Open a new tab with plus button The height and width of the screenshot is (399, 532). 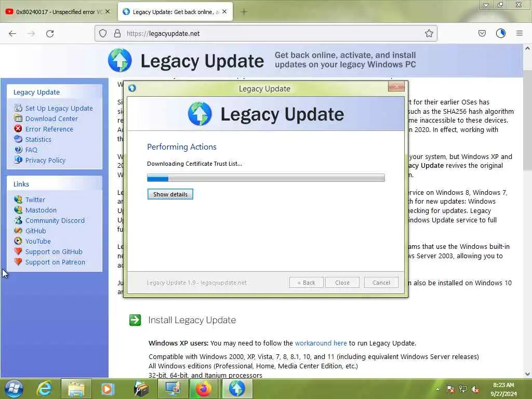(244, 12)
